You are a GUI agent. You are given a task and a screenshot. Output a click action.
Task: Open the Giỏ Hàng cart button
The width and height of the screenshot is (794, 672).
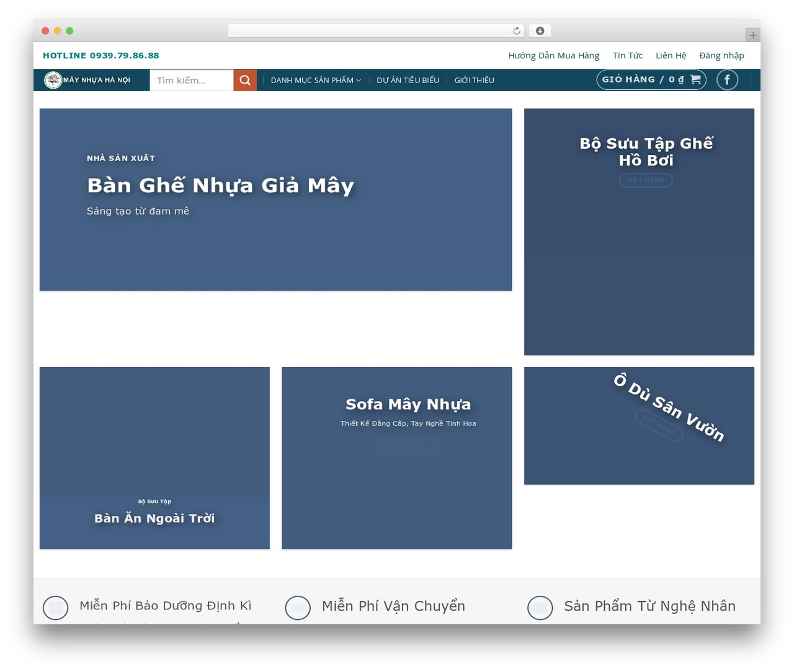coord(651,79)
